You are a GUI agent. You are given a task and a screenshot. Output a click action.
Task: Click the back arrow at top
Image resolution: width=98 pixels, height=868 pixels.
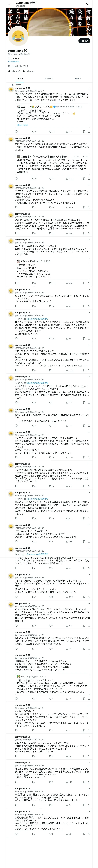coord(9,4)
